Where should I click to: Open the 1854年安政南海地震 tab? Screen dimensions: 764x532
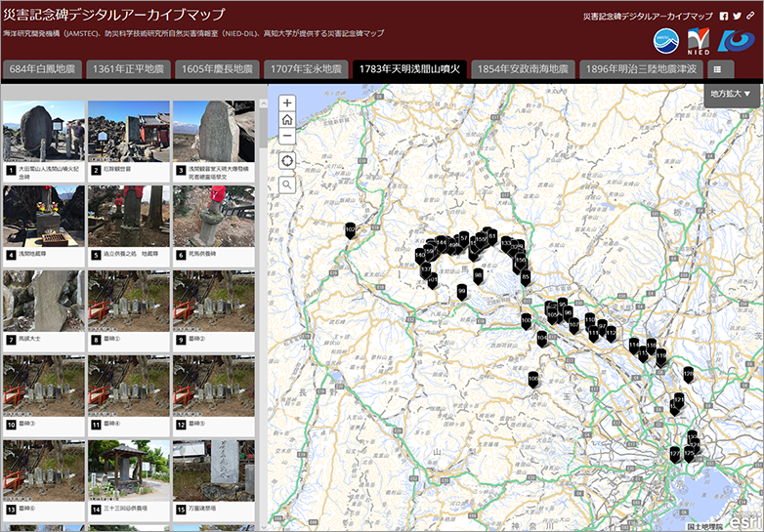(x=522, y=69)
